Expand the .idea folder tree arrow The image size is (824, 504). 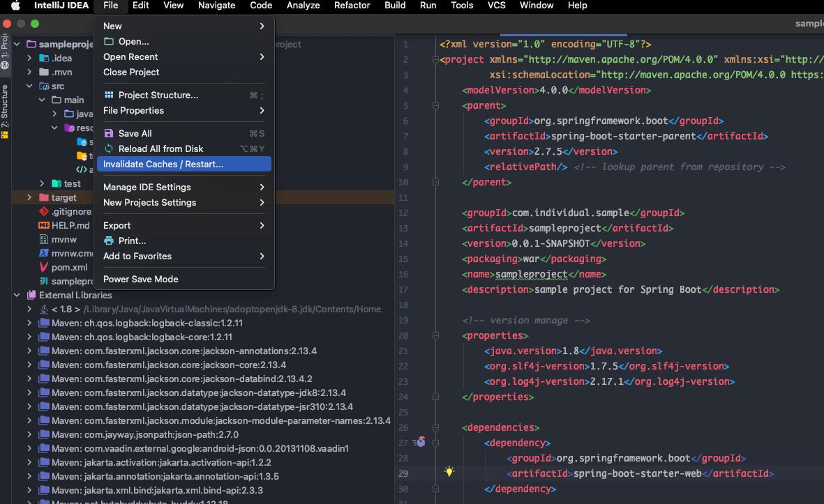click(x=29, y=59)
